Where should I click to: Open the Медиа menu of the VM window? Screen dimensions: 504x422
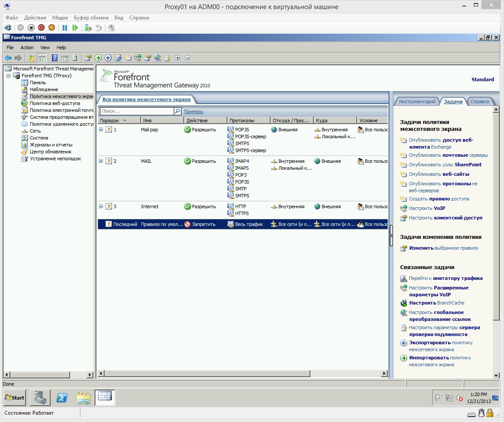pyautogui.click(x=60, y=18)
